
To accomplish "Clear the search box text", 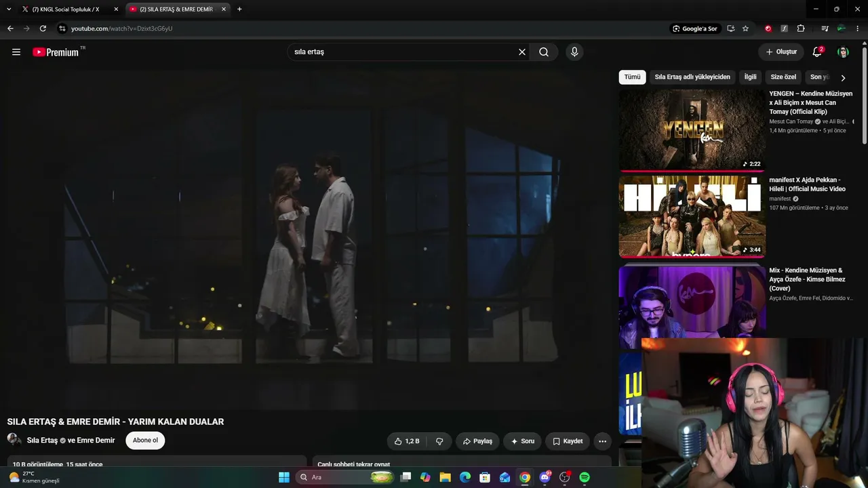I will click(522, 52).
